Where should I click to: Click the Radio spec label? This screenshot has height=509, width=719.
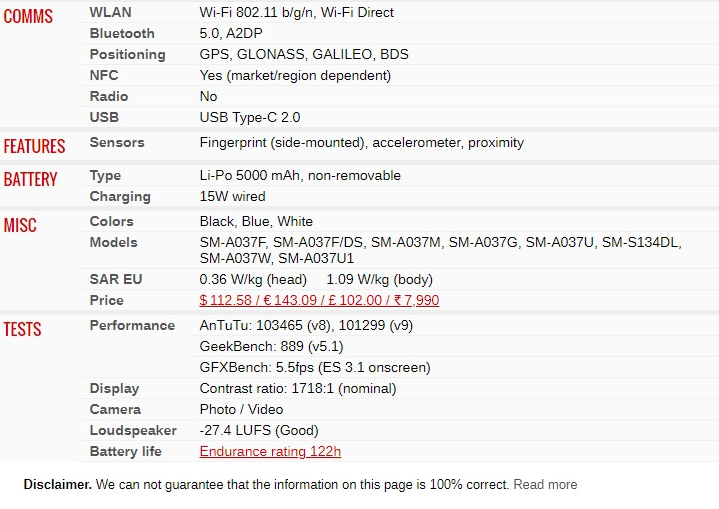click(109, 96)
